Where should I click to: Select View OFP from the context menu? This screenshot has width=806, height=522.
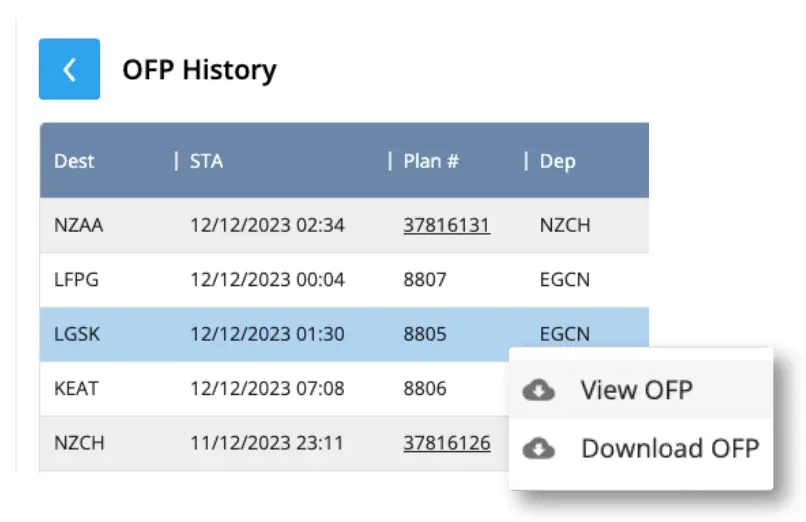click(637, 390)
